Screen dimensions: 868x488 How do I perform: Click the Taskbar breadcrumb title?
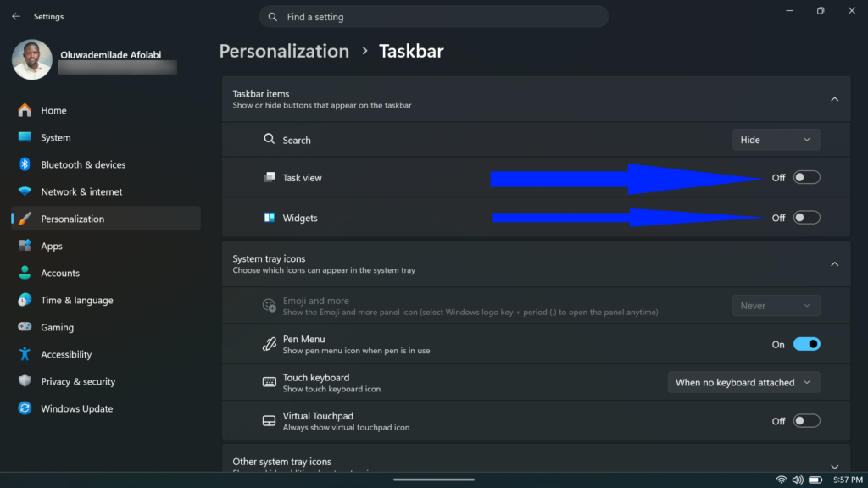click(x=411, y=52)
